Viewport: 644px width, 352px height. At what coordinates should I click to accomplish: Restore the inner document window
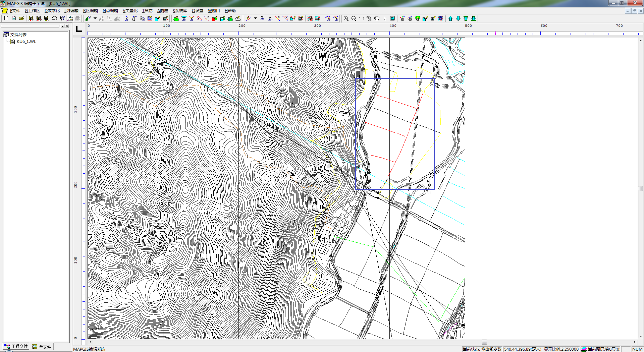[x=634, y=11]
